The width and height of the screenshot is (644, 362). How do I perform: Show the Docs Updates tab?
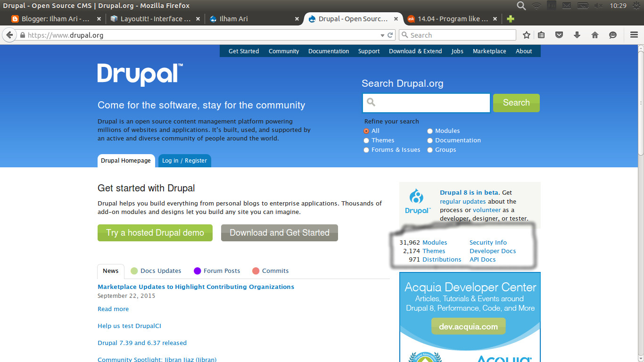(156, 271)
